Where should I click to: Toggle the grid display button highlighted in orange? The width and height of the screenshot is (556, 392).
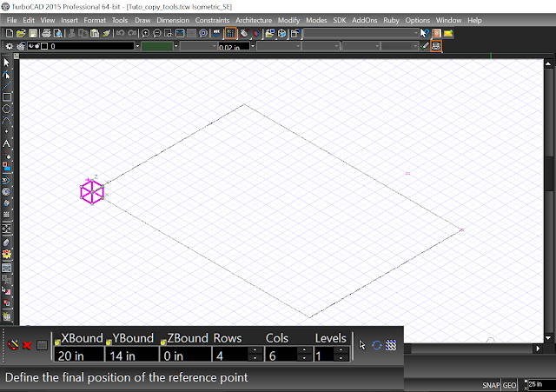click(x=231, y=33)
